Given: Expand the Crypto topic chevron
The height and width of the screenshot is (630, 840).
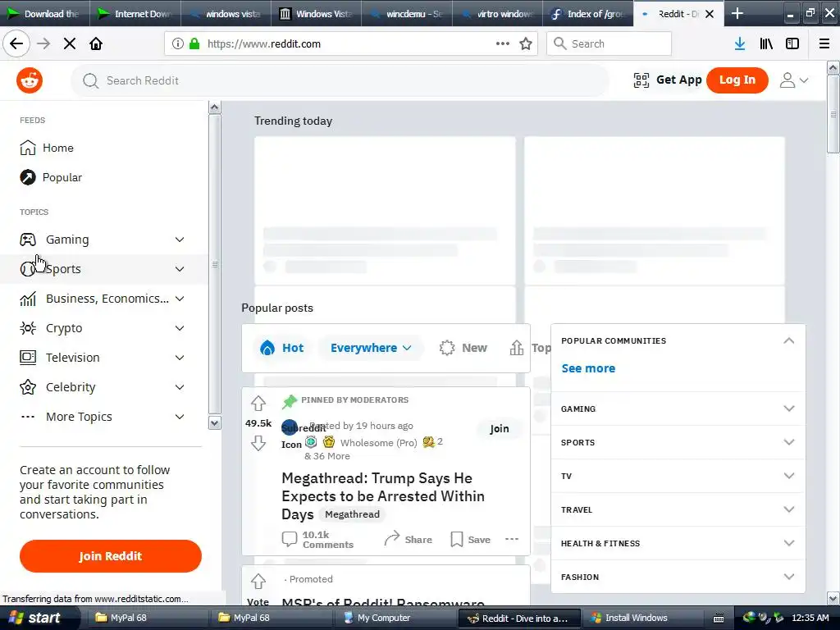Looking at the screenshot, I should pyautogui.click(x=180, y=328).
